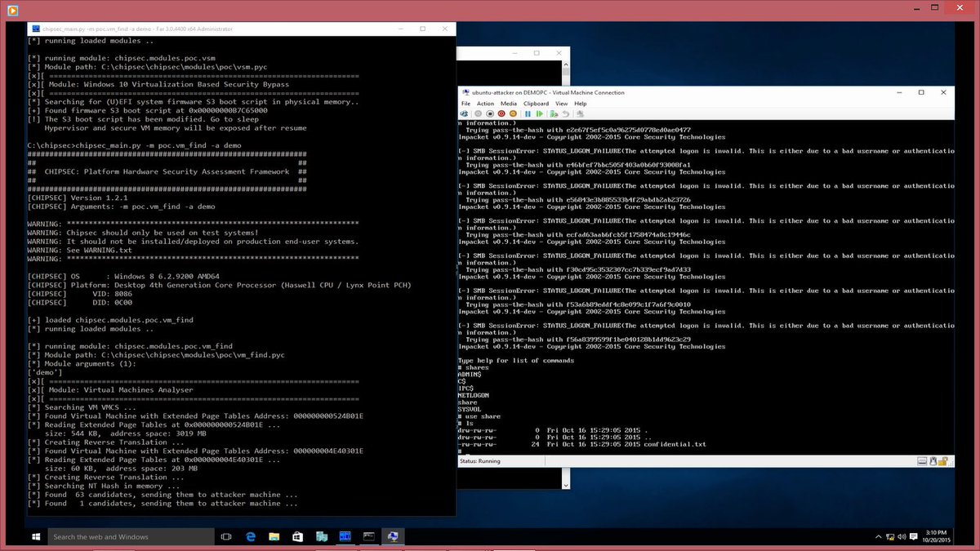The image size is (980, 551).
Task: Open File menu in Virtual Machine Connection
Action: tap(465, 104)
